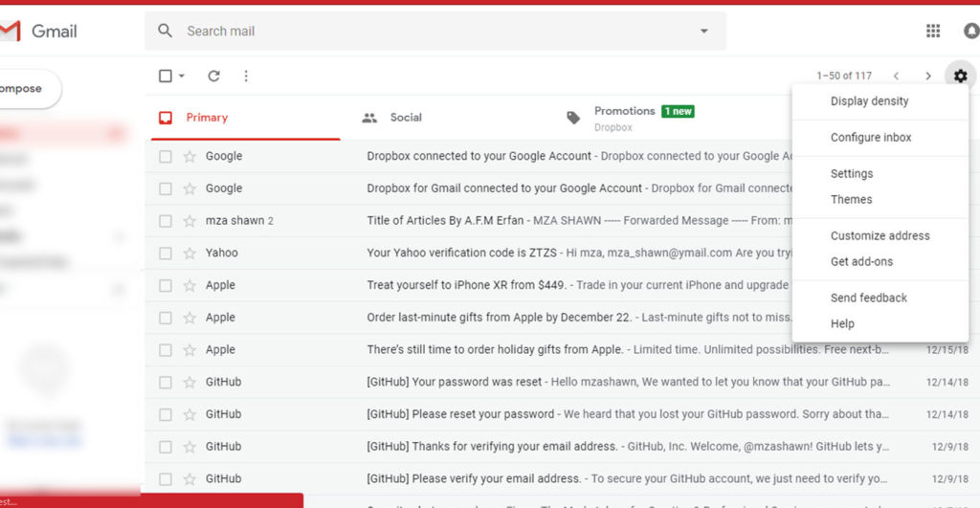Image resolution: width=980 pixels, height=508 pixels.
Task: Go to previous page of emails
Action: click(896, 76)
